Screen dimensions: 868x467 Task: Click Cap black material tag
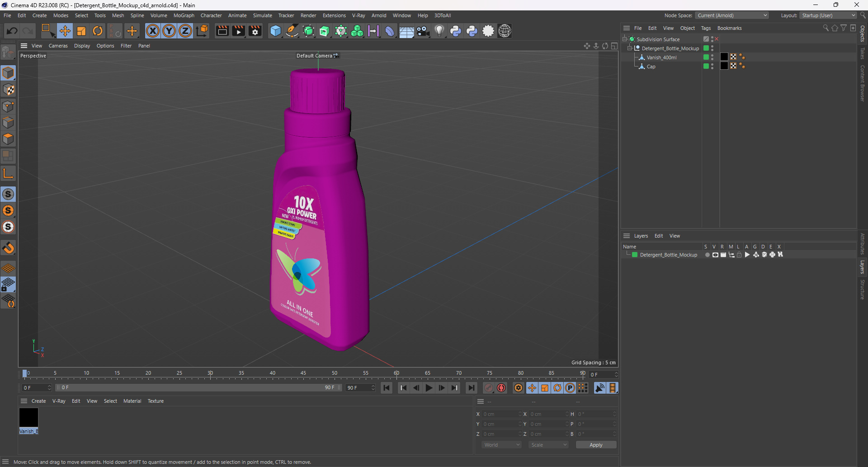point(724,66)
